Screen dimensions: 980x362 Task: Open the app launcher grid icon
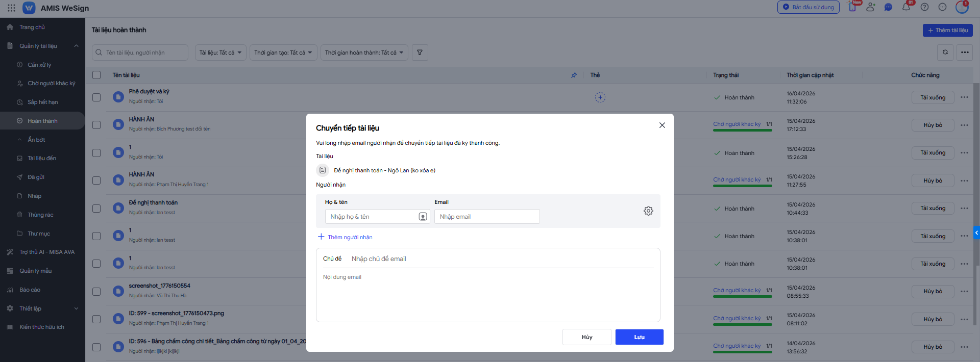(11, 8)
